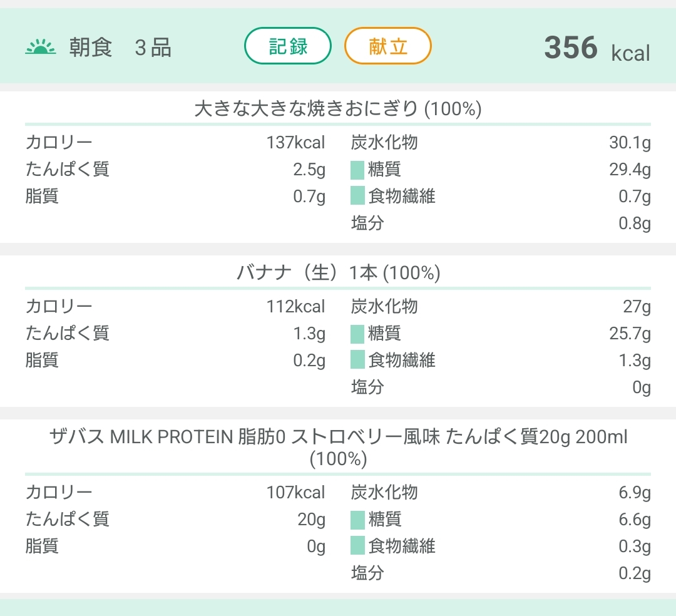Click green 食物繊維 marker under バナナ

(357, 360)
